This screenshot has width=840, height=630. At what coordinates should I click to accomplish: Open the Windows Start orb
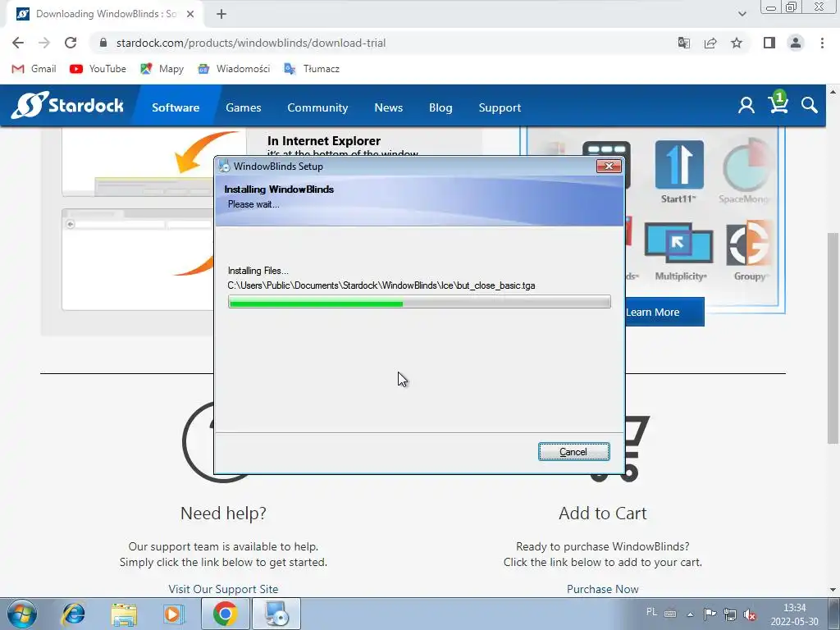coord(22,614)
